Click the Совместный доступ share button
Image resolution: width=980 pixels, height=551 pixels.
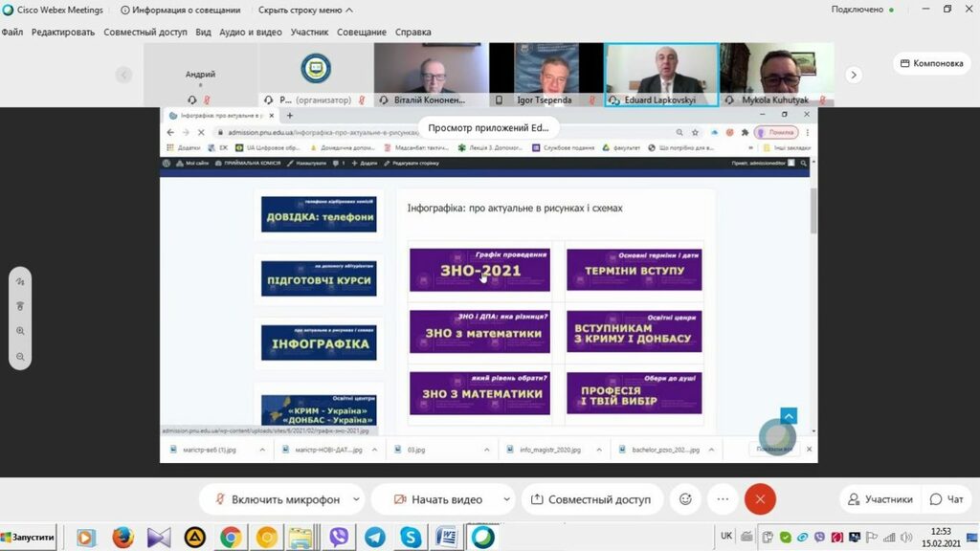(590, 499)
